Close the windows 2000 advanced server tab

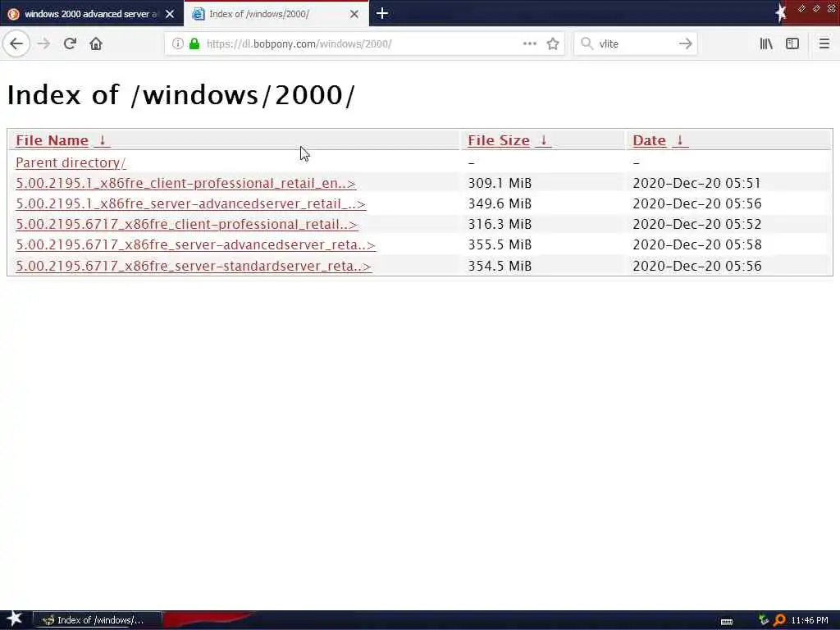(170, 14)
